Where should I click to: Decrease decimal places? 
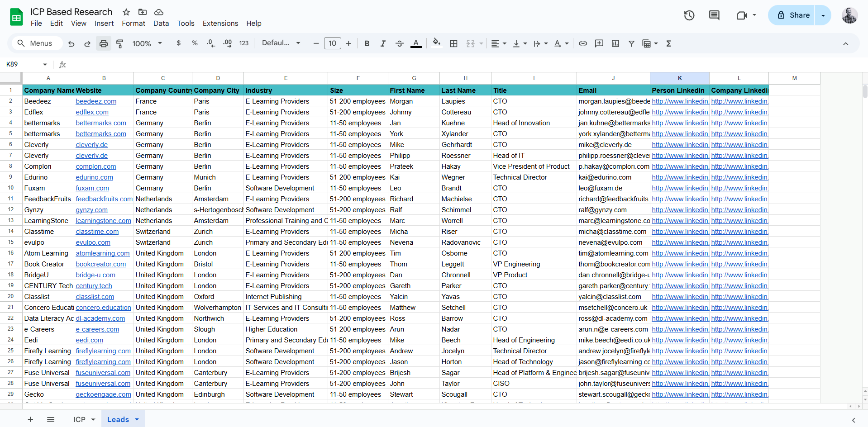[211, 43]
